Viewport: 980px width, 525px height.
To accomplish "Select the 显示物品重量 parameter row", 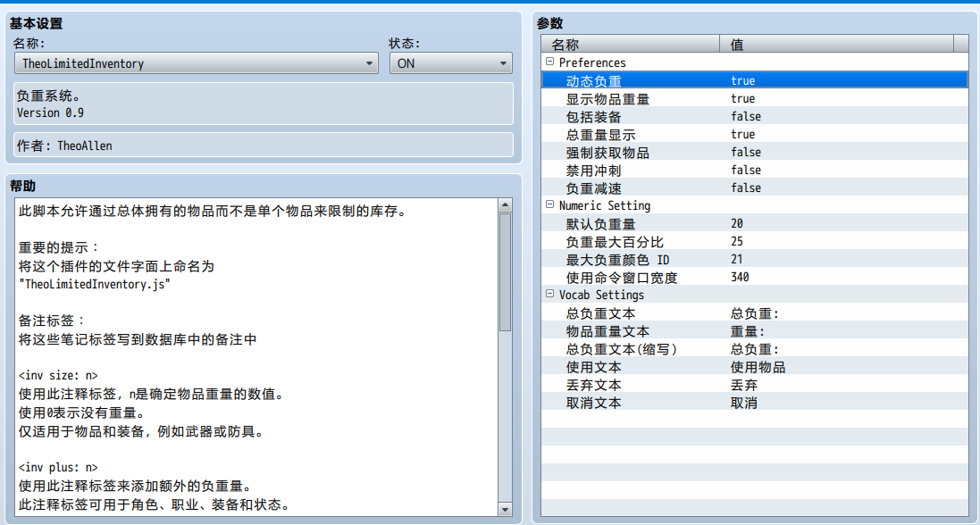I will pos(754,99).
